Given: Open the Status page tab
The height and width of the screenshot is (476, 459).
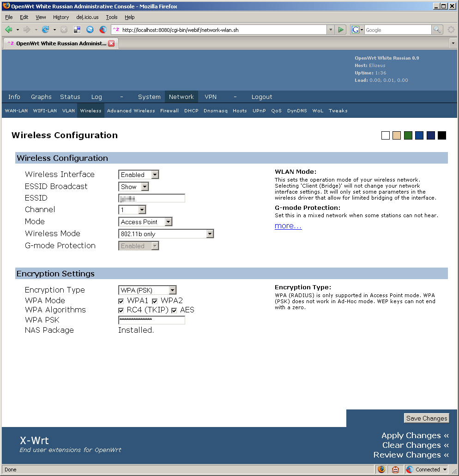Looking at the screenshot, I should pos(70,97).
